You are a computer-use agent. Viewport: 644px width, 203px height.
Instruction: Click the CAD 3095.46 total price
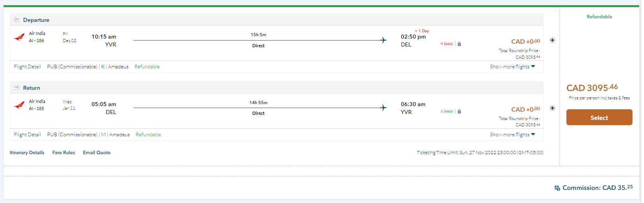click(x=592, y=88)
